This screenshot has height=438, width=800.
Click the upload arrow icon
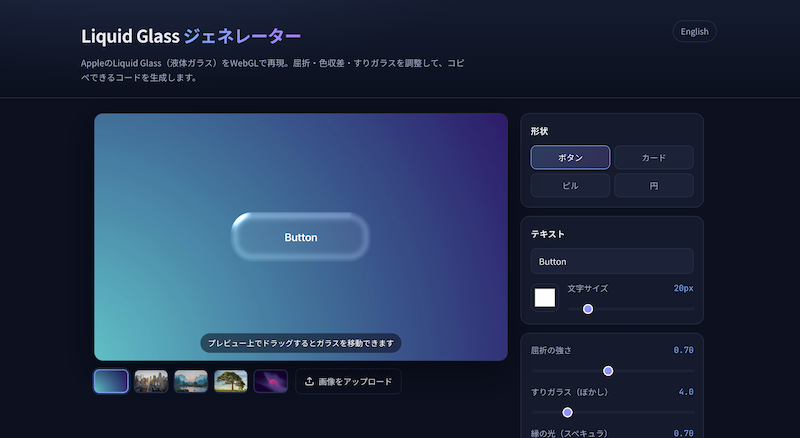[309, 381]
